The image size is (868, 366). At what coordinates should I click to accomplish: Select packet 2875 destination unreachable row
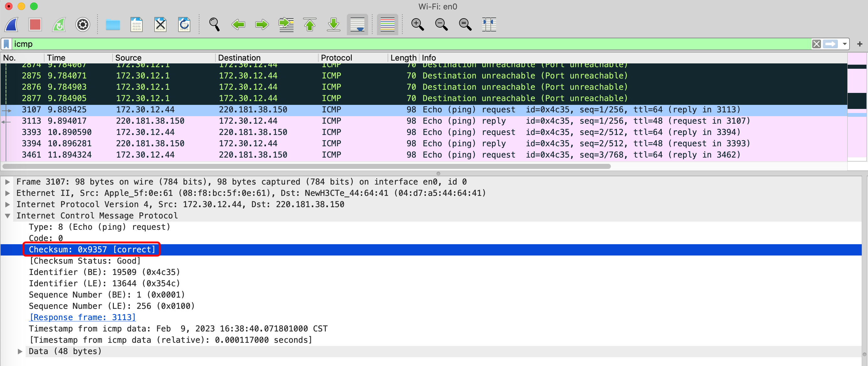tap(424, 76)
